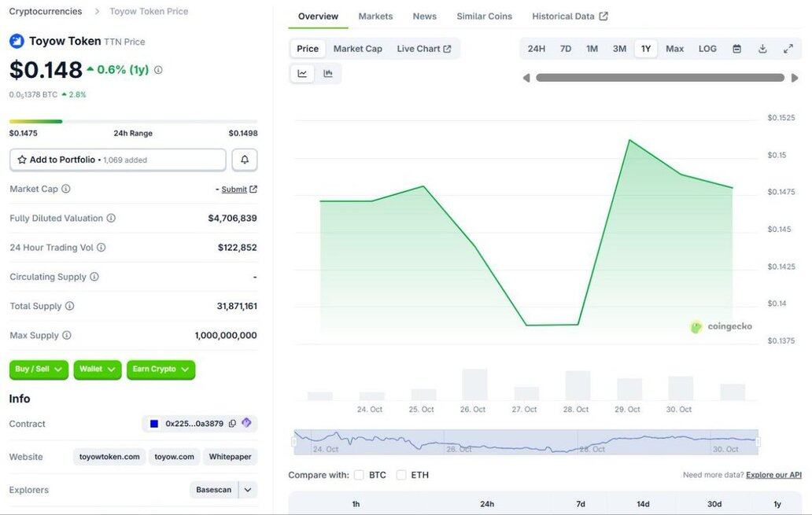Screen dimensions: 812x515
Task: Toggle the LOG scale option
Action: pyautogui.click(x=707, y=49)
